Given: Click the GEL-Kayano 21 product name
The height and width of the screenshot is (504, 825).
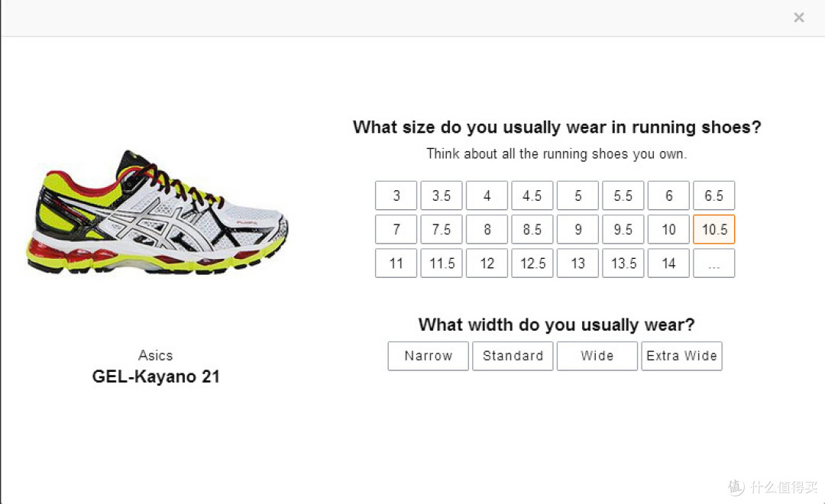Looking at the screenshot, I should click(156, 376).
